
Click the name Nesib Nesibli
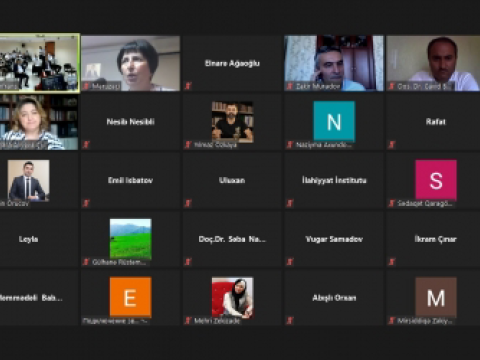tap(130, 122)
